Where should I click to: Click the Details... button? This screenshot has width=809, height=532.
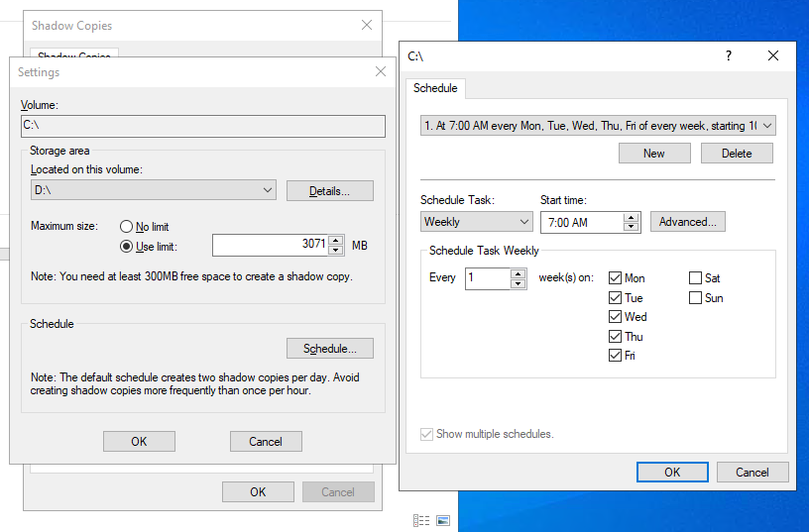point(330,191)
